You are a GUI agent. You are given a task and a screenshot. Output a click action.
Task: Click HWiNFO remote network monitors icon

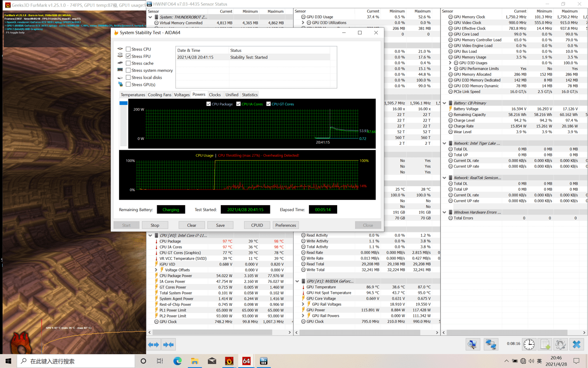pos(491,344)
